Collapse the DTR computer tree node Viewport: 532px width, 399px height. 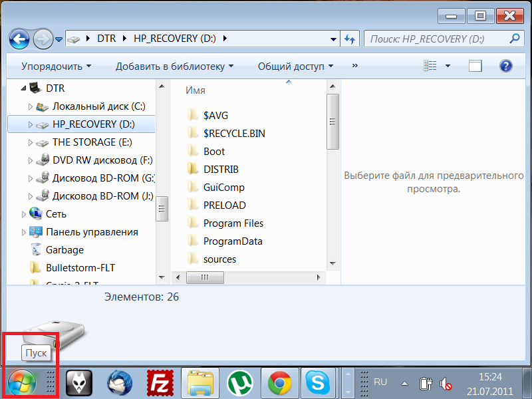(x=24, y=88)
